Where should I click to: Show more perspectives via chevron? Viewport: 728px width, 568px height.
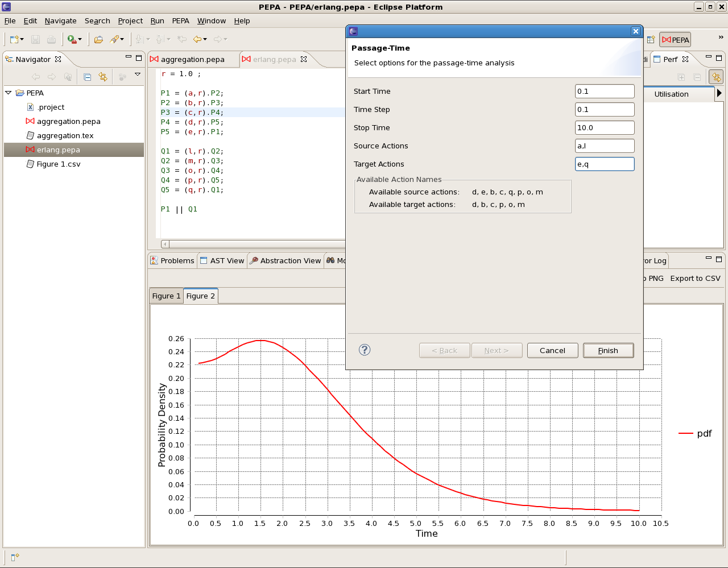(721, 38)
